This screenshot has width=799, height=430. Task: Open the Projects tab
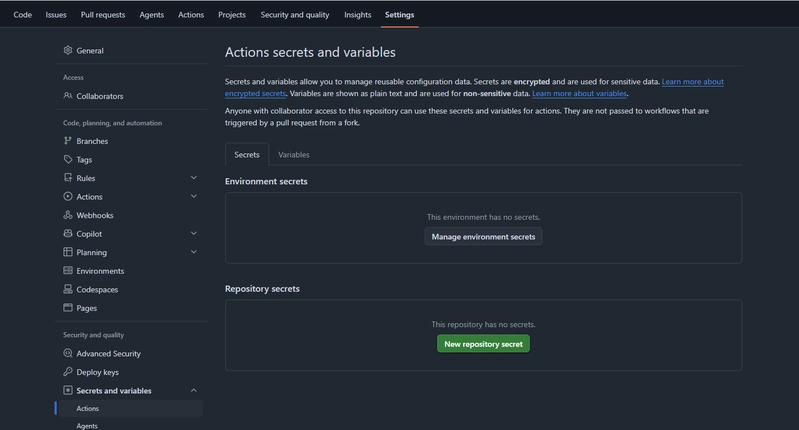(x=232, y=15)
